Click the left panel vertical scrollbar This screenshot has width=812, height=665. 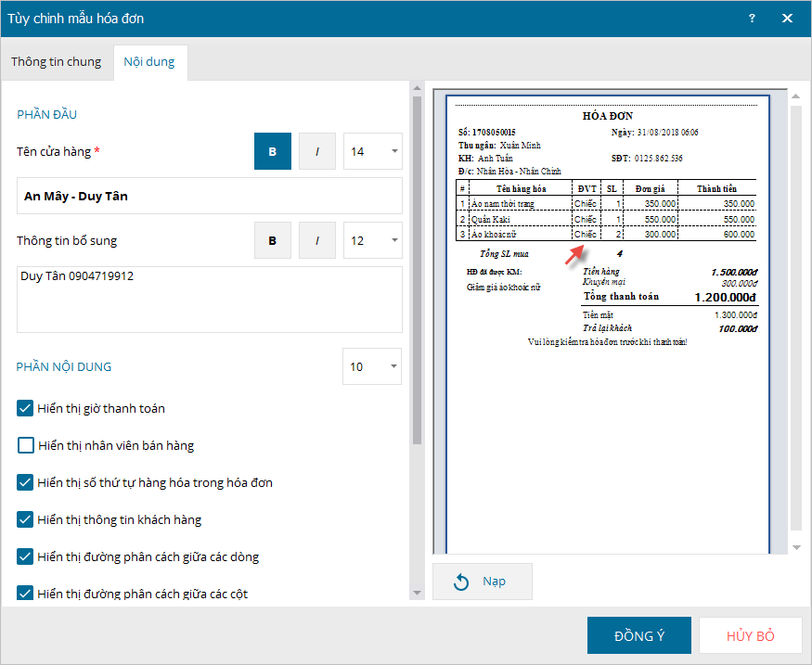coord(417,278)
